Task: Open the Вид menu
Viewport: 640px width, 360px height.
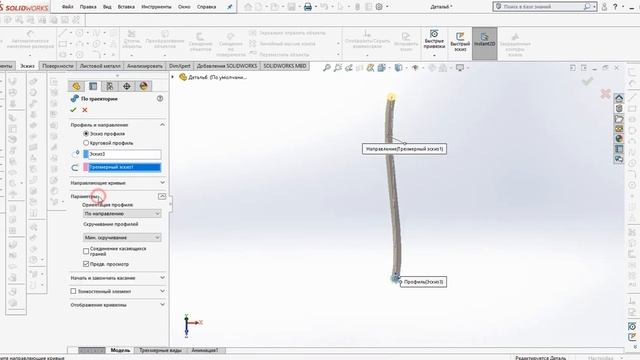Action: [x=107, y=7]
